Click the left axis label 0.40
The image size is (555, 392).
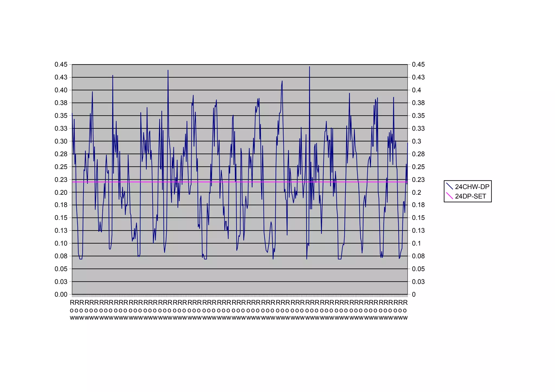(x=61, y=90)
